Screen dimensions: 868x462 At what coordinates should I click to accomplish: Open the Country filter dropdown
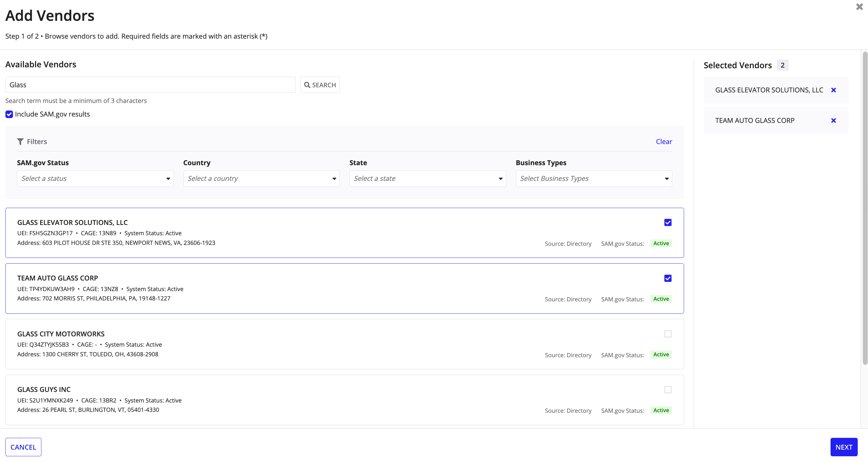tap(261, 178)
